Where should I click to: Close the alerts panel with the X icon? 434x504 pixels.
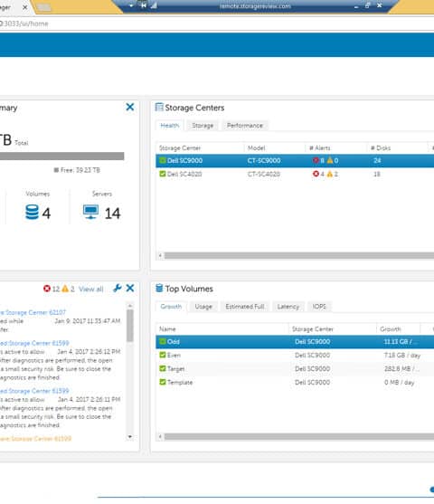pos(130,288)
